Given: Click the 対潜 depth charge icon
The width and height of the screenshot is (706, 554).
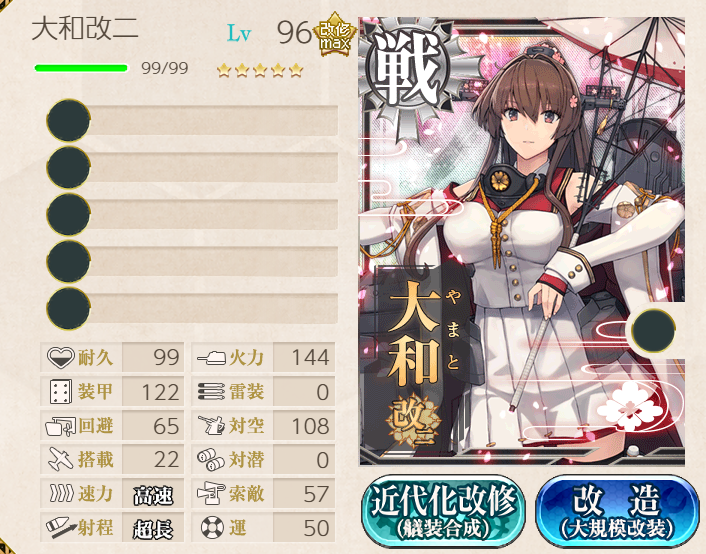Looking at the screenshot, I should pyautogui.click(x=211, y=460).
